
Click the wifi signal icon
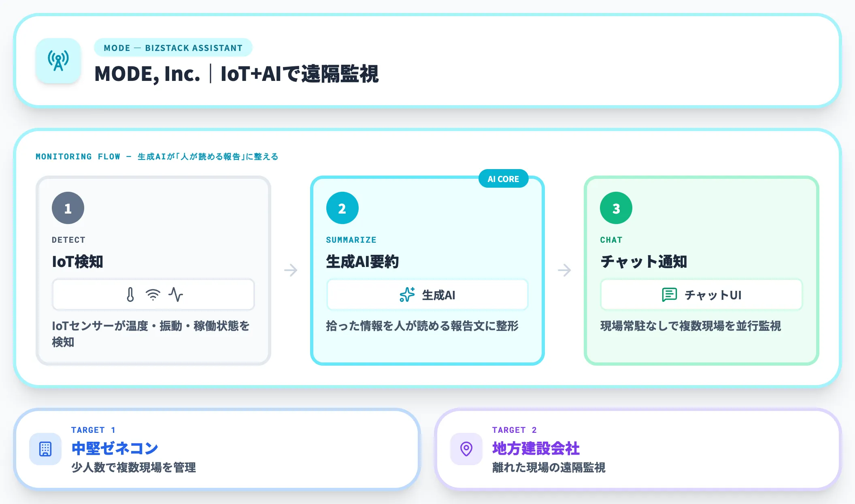click(x=153, y=295)
